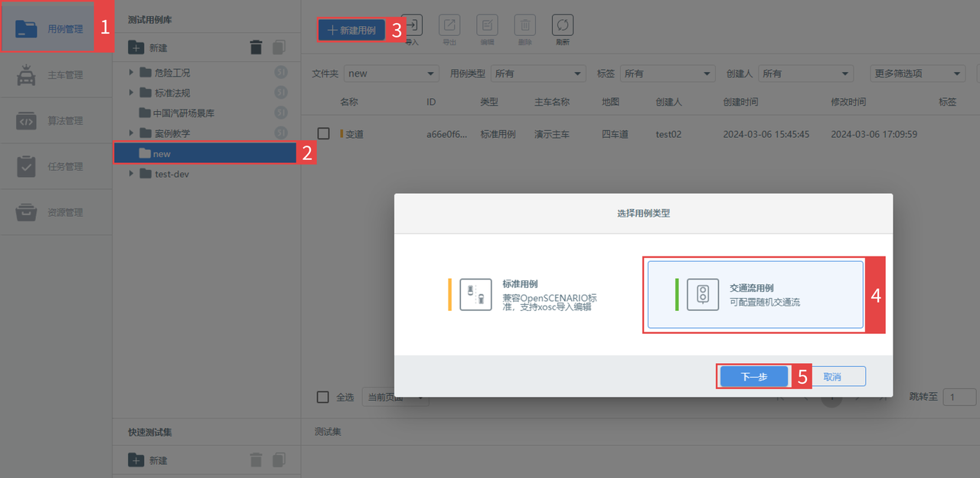Click the 导出 (export) toolbar icon

(449, 26)
